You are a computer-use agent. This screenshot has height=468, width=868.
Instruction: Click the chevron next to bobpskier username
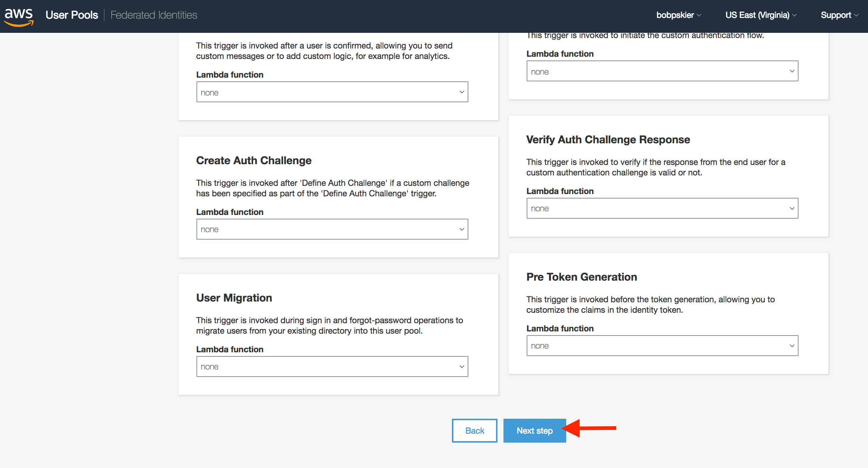click(699, 15)
